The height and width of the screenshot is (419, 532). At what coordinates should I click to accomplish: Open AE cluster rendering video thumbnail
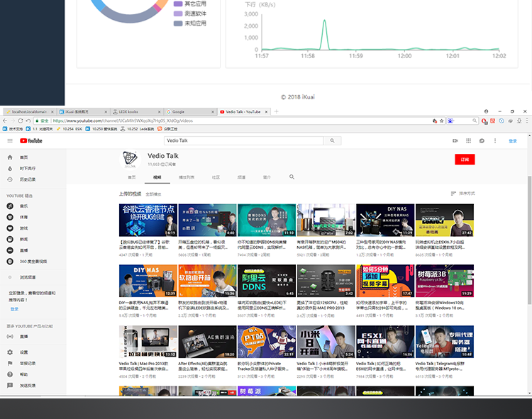tap(207, 342)
